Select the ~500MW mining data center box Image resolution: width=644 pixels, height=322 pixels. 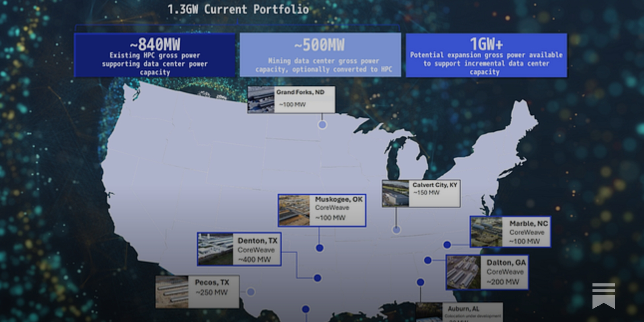[x=320, y=55]
